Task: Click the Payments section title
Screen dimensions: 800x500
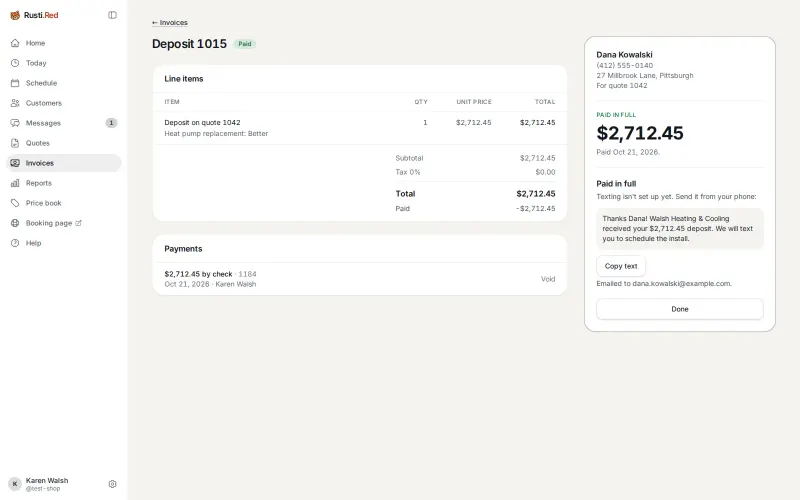Action: click(183, 249)
